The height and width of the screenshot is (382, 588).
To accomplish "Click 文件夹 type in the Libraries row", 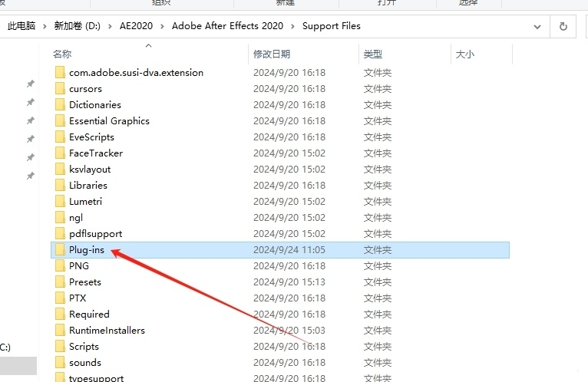I will [377, 185].
